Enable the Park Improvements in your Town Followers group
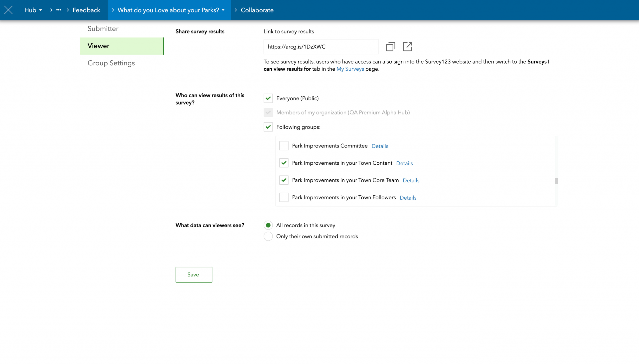Screen dimensions: 639x364 [284, 198]
